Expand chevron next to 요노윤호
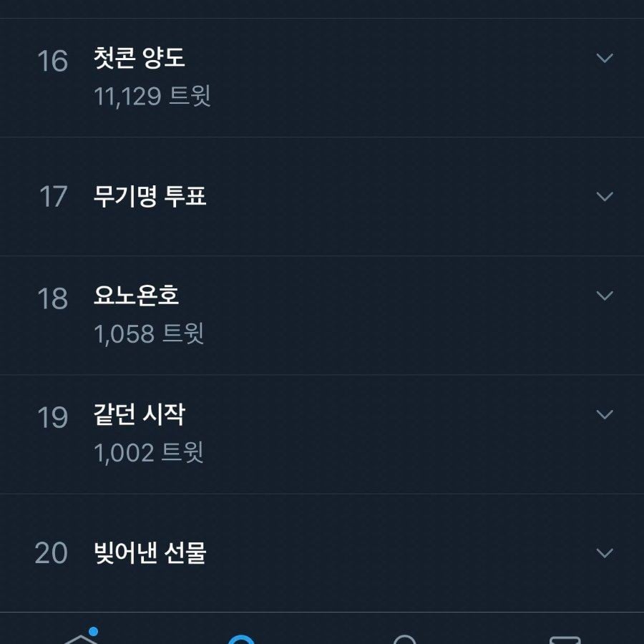This screenshot has width=644, height=644. 605,296
